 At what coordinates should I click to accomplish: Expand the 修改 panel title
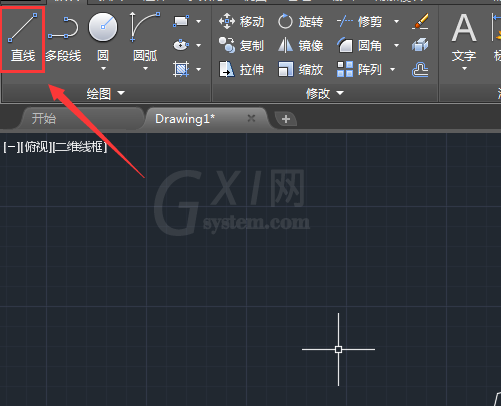[325, 93]
